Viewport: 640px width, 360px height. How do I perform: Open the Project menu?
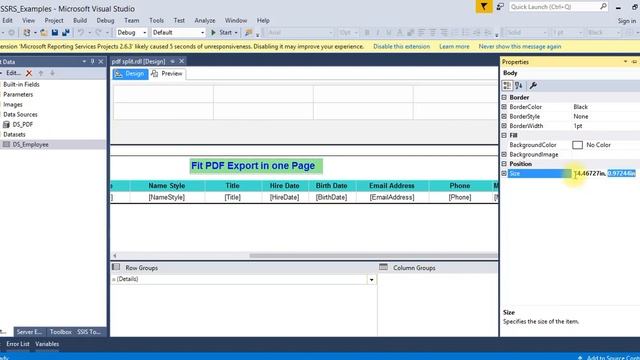pos(54,20)
